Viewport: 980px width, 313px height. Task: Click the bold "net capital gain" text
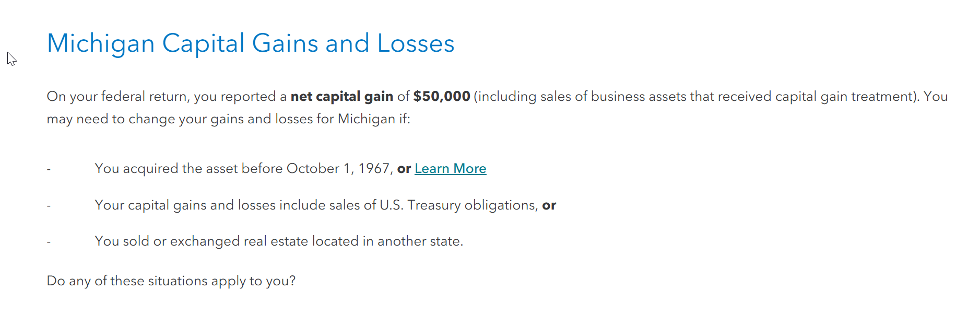[341, 97]
